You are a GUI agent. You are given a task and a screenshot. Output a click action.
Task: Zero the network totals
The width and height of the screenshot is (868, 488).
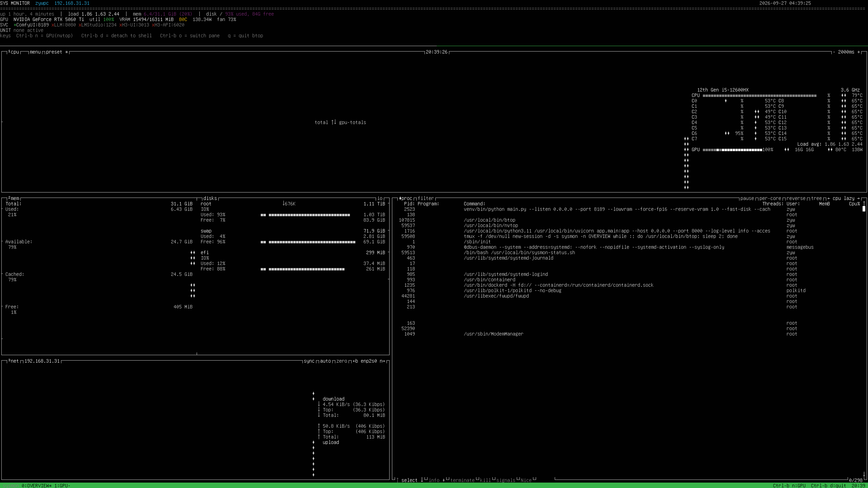[342, 361]
